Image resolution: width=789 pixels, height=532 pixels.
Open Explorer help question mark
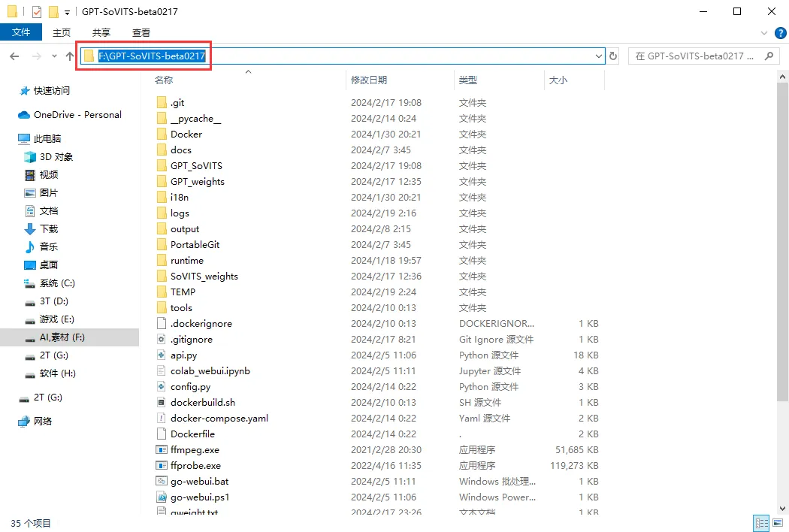[781, 33]
